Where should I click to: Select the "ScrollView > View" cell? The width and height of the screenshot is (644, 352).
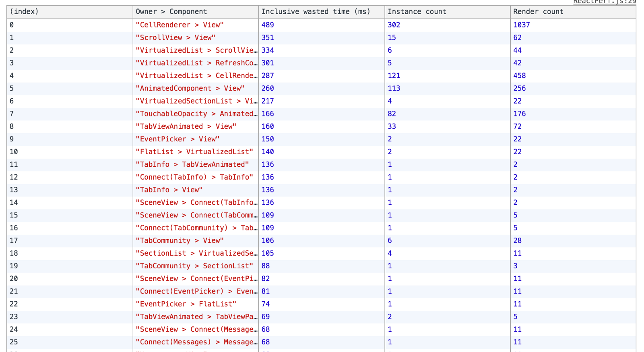click(175, 37)
